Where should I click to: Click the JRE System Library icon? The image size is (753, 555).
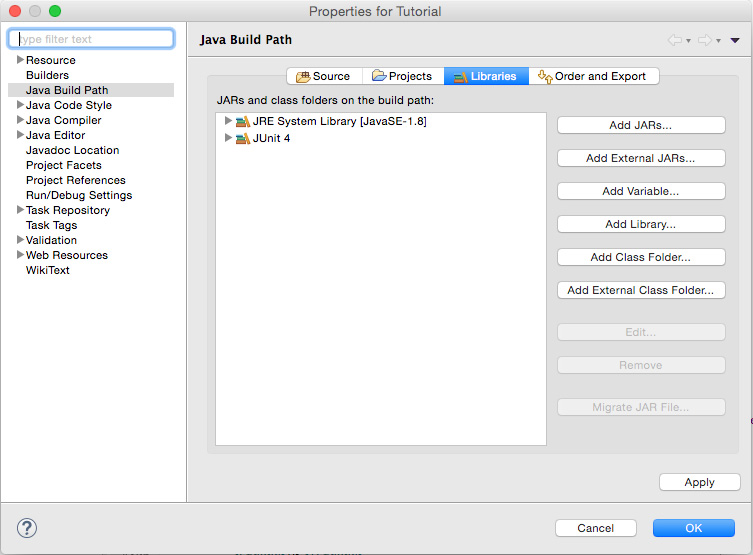[x=242, y=121]
